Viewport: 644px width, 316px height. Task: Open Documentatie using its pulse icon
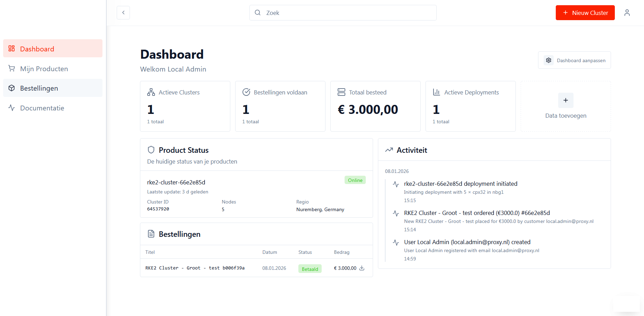click(x=11, y=108)
